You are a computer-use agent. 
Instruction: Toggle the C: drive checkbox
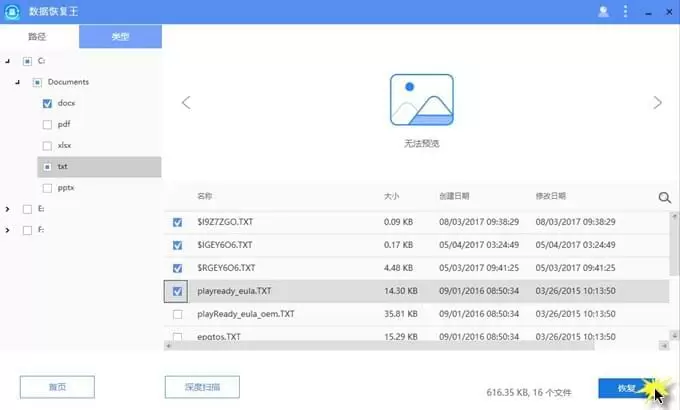click(27, 61)
